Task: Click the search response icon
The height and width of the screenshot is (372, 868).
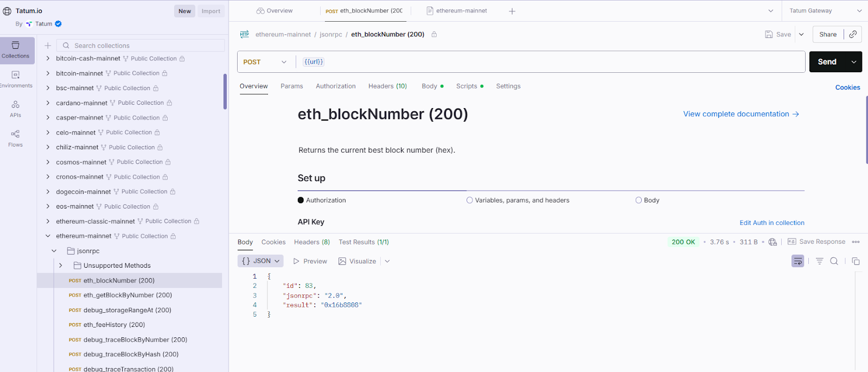Action: click(x=834, y=261)
